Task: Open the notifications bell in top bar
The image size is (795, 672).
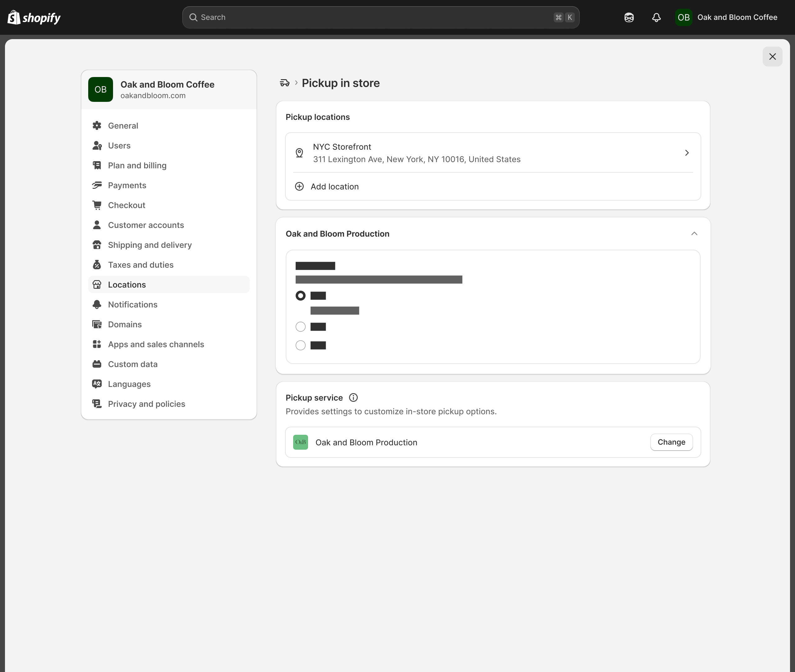Action: tap(656, 17)
